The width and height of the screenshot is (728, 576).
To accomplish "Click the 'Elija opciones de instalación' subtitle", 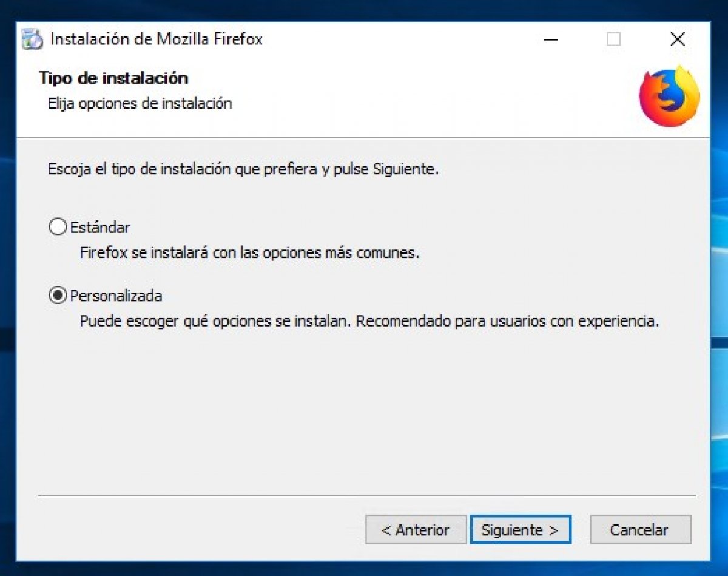I will 140,103.
